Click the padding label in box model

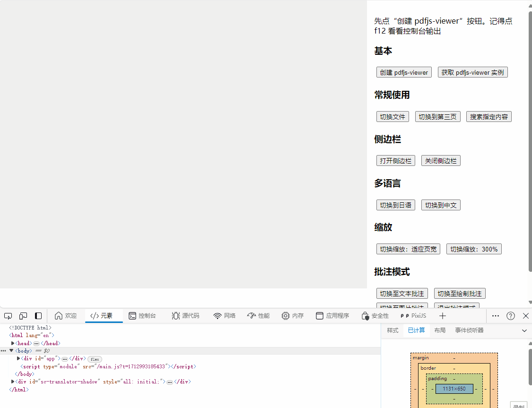[437, 379]
